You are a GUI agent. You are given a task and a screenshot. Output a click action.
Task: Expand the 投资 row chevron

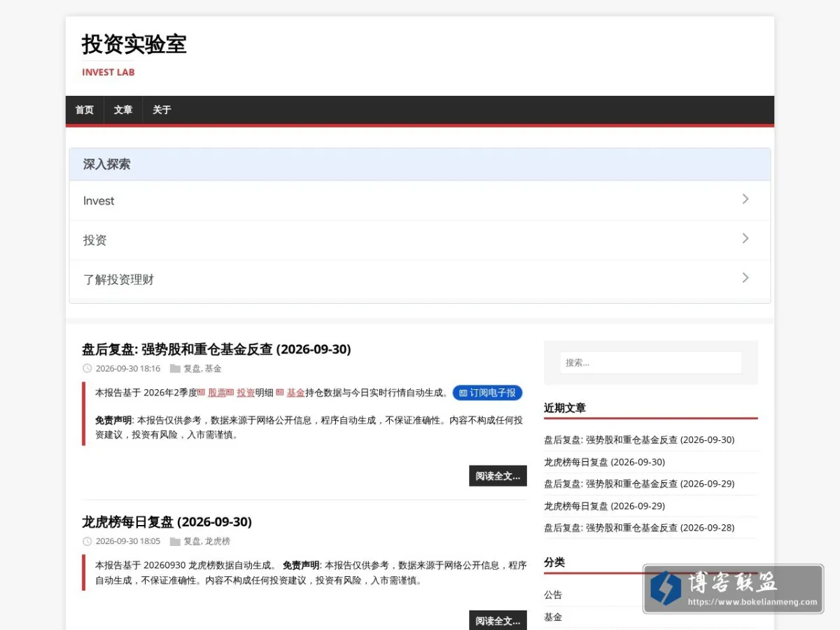coord(745,239)
